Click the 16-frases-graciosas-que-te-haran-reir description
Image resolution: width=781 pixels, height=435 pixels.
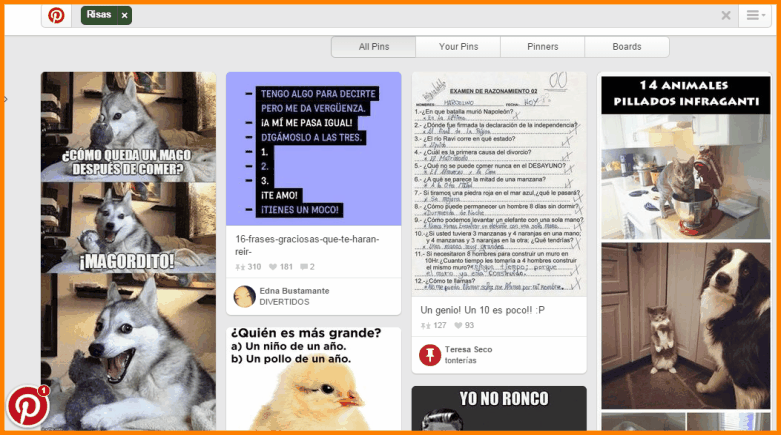(307, 245)
